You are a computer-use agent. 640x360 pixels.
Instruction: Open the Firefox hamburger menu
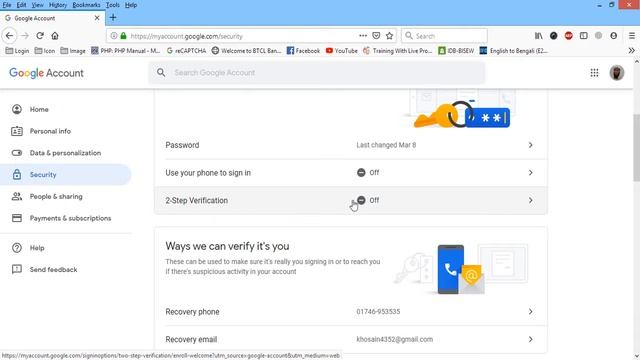pyautogui.click(x=631, y=36)
